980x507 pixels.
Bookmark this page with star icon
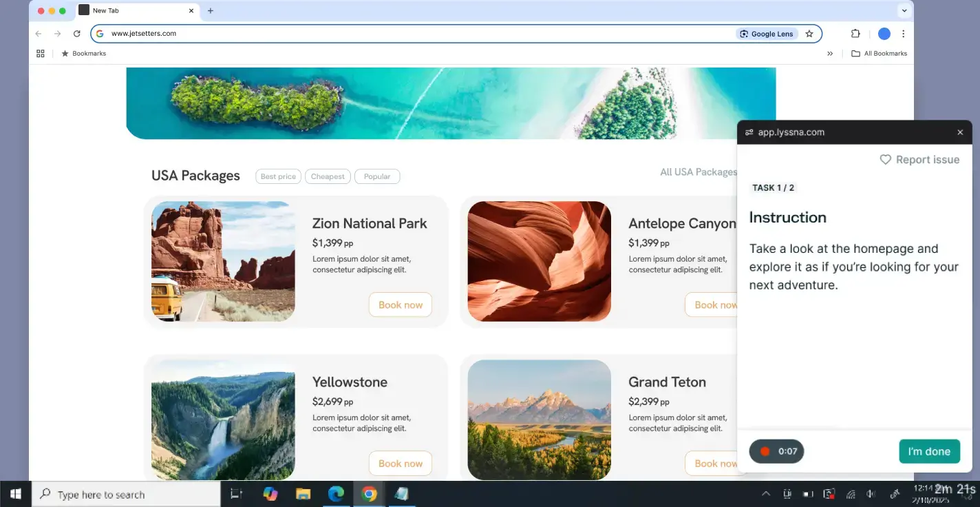[x=809, y=34]
